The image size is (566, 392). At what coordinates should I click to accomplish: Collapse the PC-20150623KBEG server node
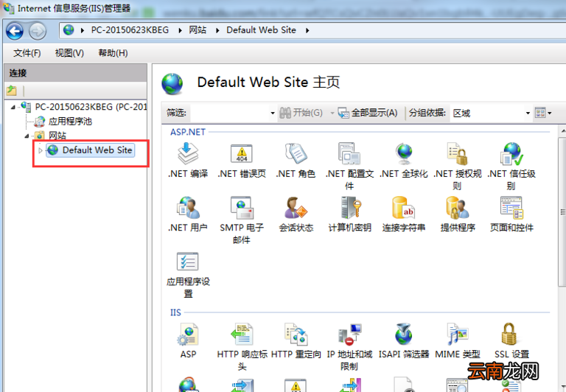13,107
